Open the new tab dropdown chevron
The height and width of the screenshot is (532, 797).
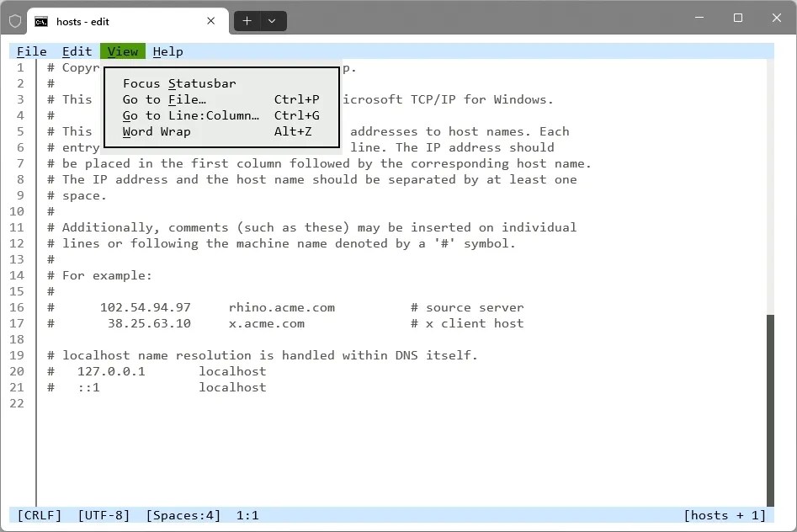(x=271, y=20)
